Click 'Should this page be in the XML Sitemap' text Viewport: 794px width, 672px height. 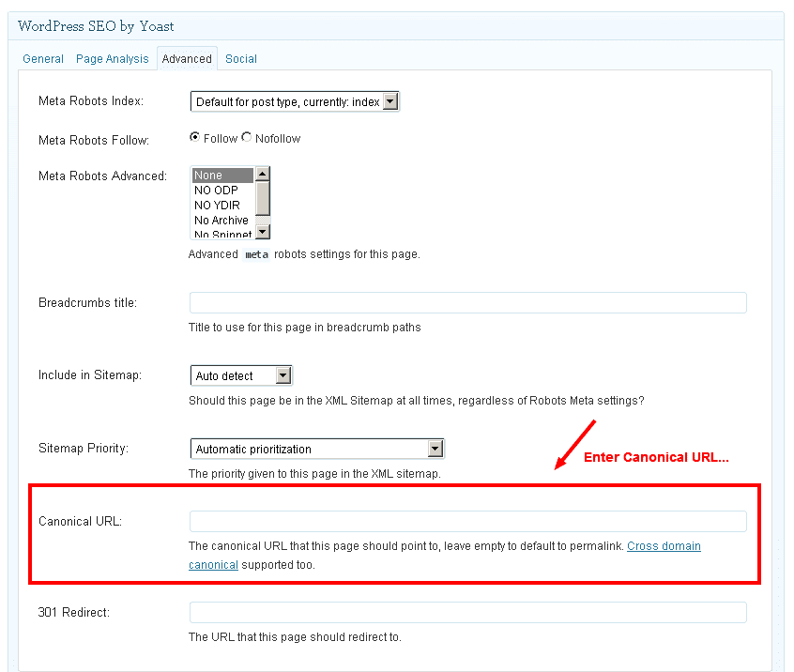click(417, 401)
